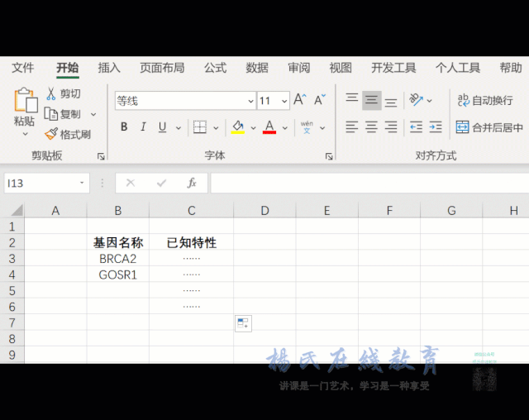Open the 粘贴 dropdown arrow
This screenshot has width=529, height=420.
pyautogui.click(x=26, y=134)
